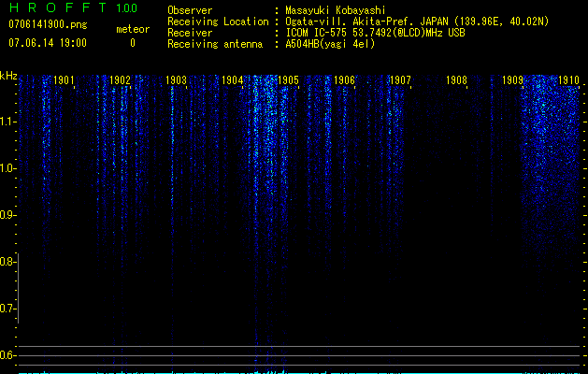588x374 pixels.
Task: Click the 1910 time marker
Action: pyautogui.click(x=568, y=80)
